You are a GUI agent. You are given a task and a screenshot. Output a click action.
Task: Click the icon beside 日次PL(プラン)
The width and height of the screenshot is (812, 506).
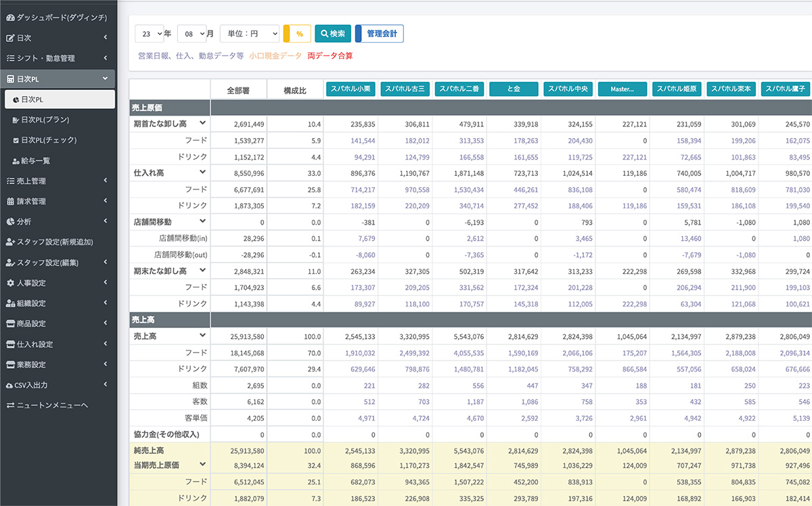[16, 120]
